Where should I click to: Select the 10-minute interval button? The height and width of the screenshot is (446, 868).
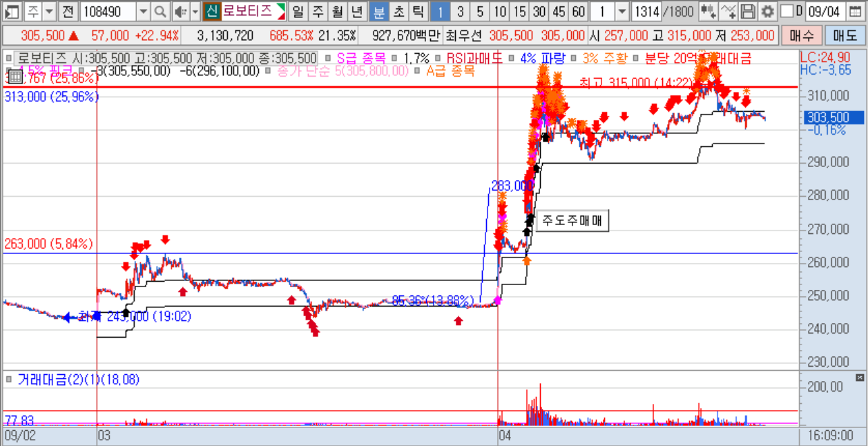click(500, 11)
